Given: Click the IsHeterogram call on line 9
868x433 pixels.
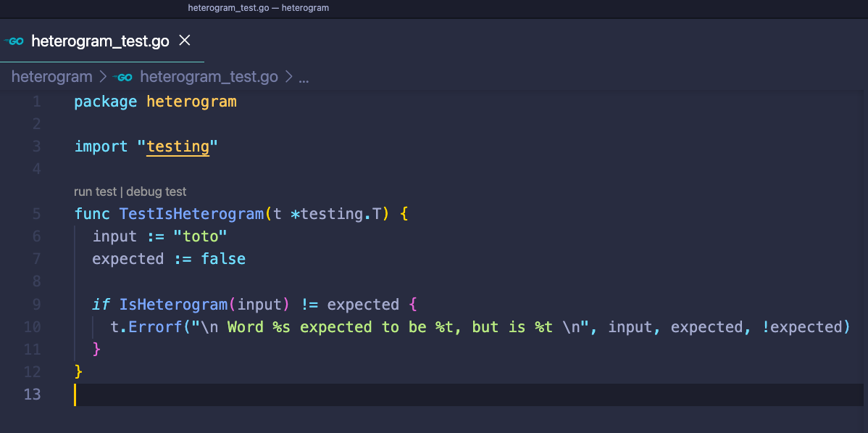Looking at the screenshot, I should click(x=173, y=305).
